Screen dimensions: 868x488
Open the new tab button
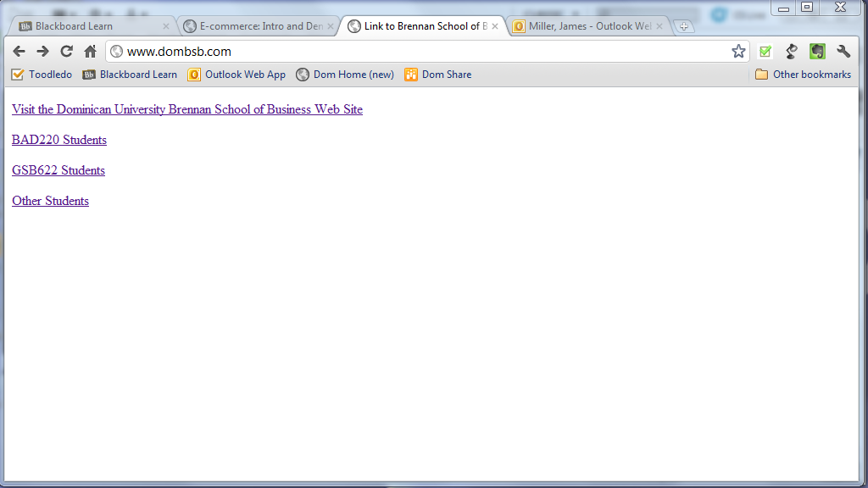(x=684, y=26)
